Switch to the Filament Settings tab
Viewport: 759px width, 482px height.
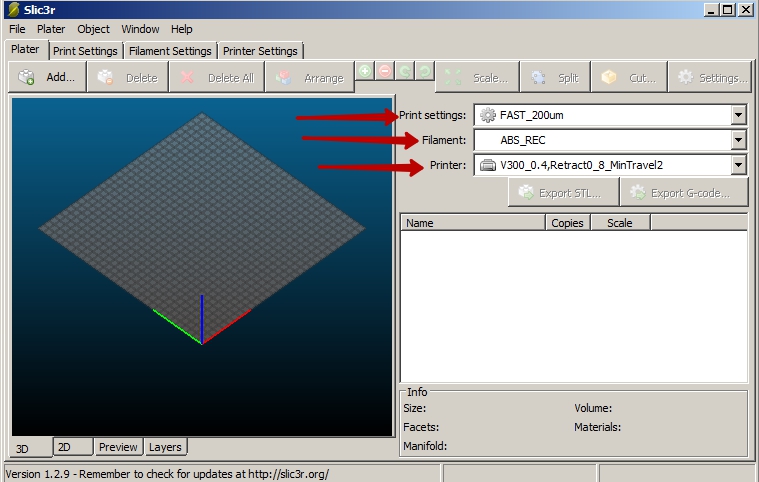tap(170, 51)
